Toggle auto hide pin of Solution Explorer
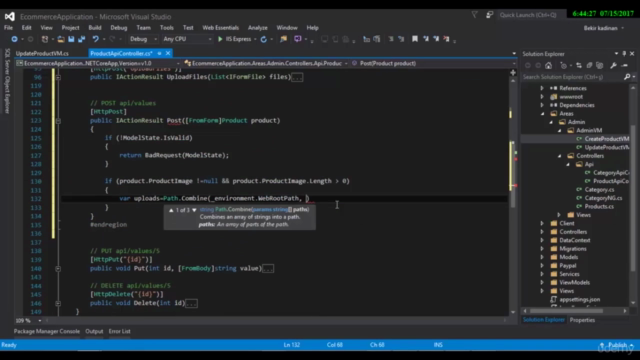 (624, 53)
